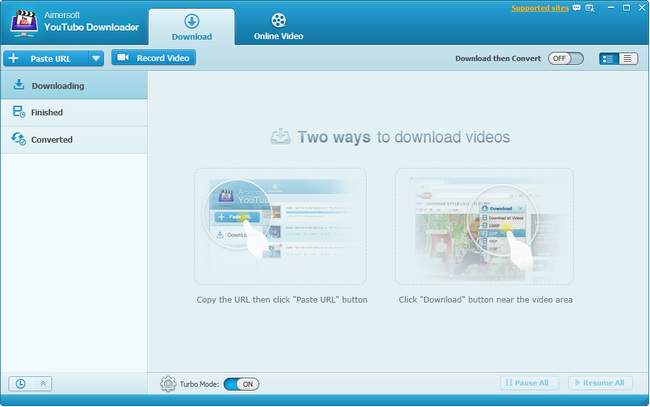Click the Aimersoft YouTube Downloader logo
This screenshot has height=407, width=650.
tap(24, 24)
